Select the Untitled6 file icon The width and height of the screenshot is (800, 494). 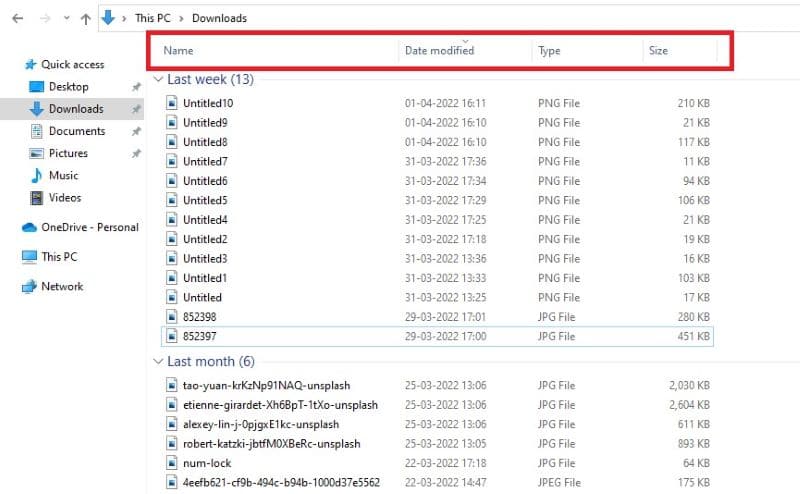point(172,181)
